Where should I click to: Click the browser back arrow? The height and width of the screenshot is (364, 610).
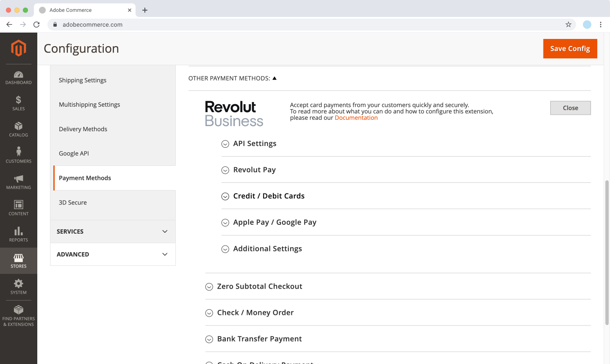9,25
